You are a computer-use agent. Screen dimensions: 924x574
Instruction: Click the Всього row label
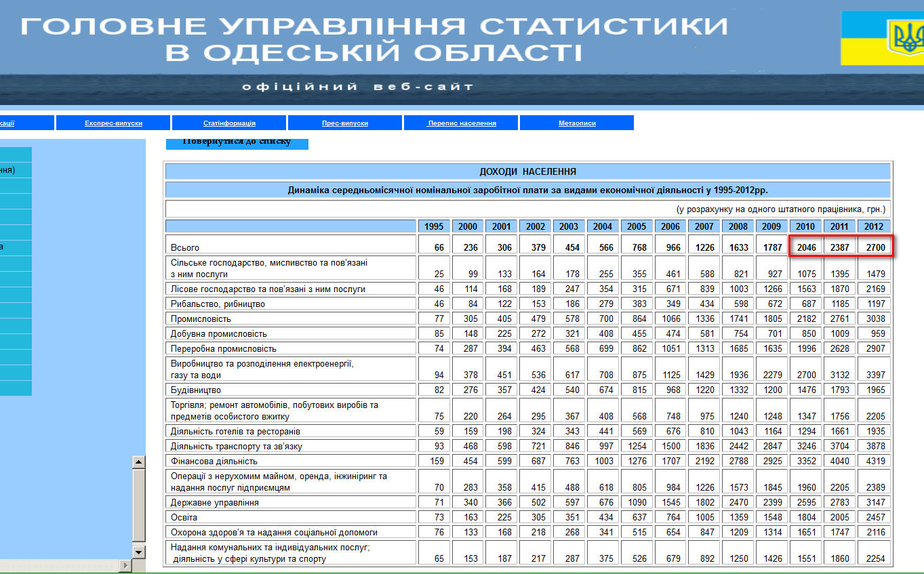pos(185,248)
